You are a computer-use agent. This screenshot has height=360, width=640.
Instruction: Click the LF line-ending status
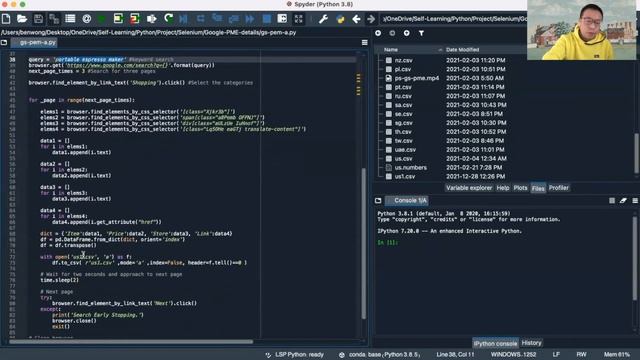[556, 355]
